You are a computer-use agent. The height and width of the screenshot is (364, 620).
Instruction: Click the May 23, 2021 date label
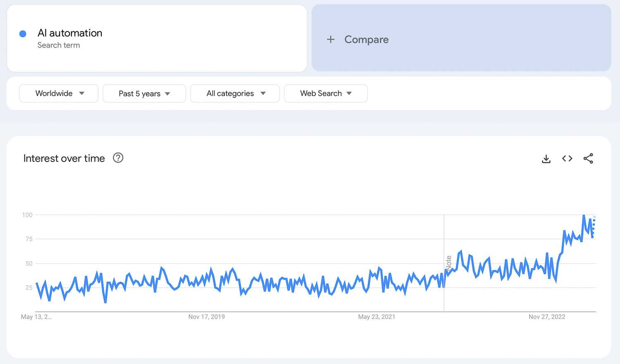click(377, 316)
